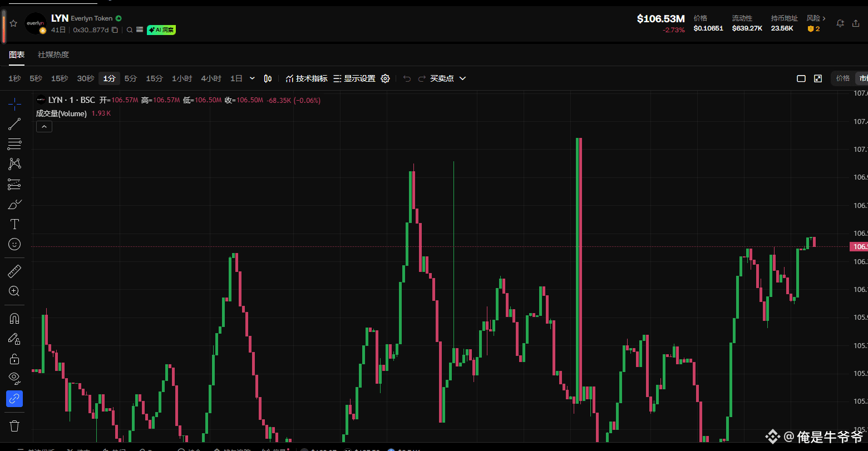
Task: Select the text annotation tool
Action: (x=14, y=224)
